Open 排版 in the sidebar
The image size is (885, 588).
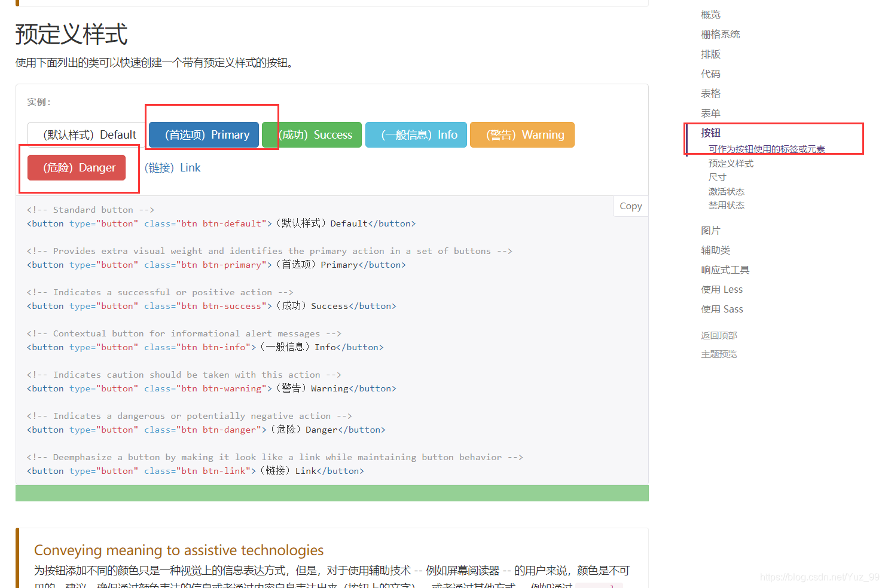coord(710,54)
